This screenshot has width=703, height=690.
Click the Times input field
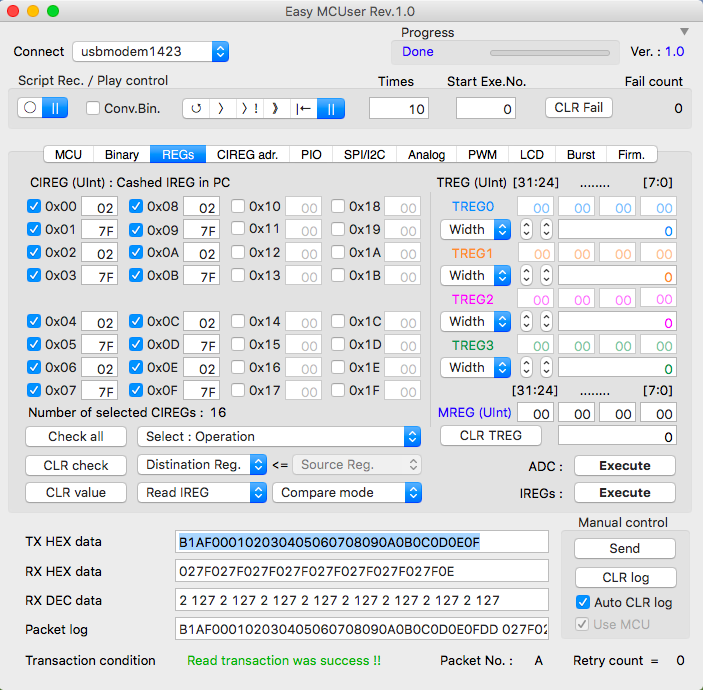pos(399,108)
